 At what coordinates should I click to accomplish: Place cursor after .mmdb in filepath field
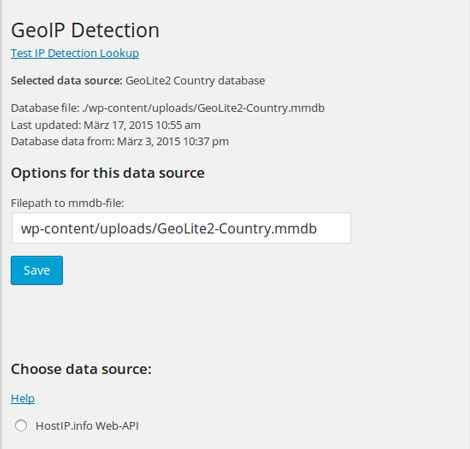[x=317, y=229]
